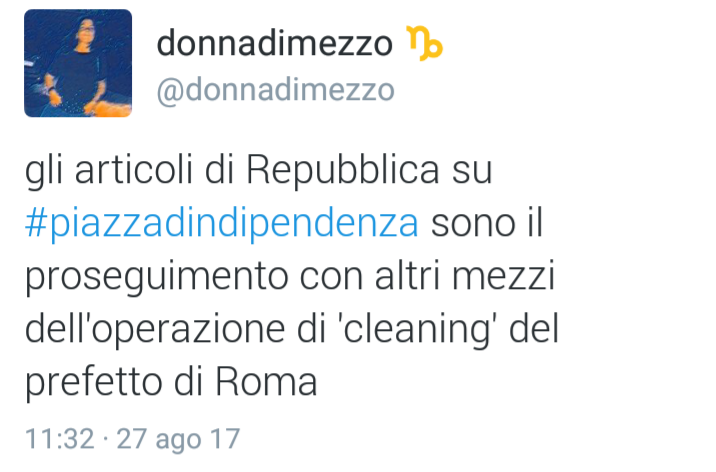The image size is (716, 472).
Task: Open donnadimezzo's profile picture
Action: point(78,63)
